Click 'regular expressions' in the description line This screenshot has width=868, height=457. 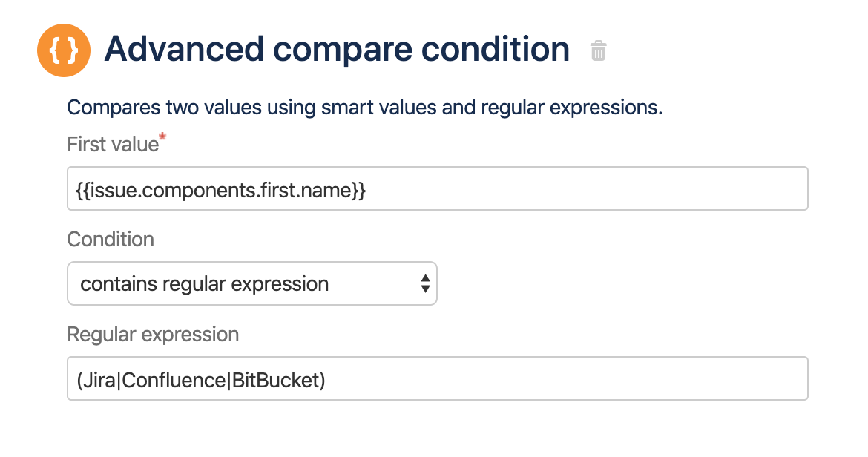coord(571,108)
